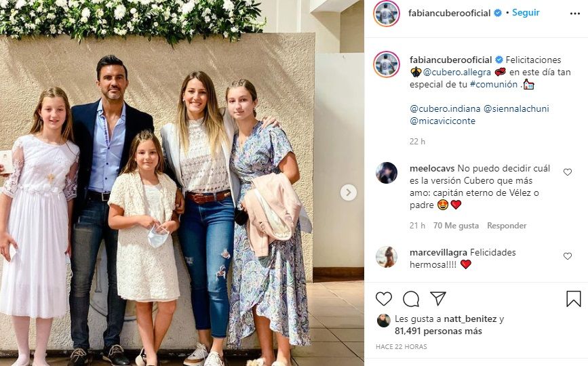This screenshot has width=588, height=366.
Task: Advance to the next photo with the arrow
Action: coord(349,192)
